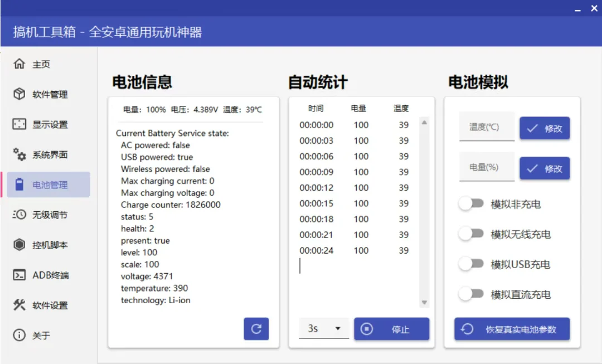
Task: Open the ADB终端 terminal page
Action: click(x=42, y=275)
